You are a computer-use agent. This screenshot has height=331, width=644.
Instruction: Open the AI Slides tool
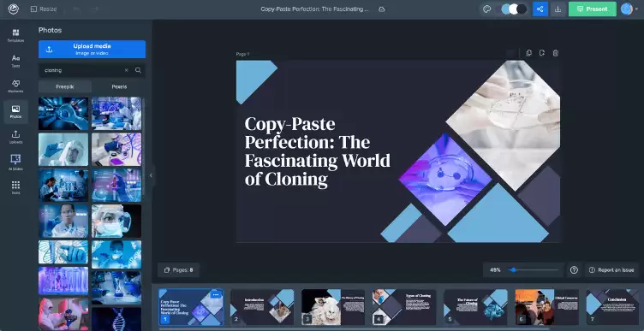[15, 163]
